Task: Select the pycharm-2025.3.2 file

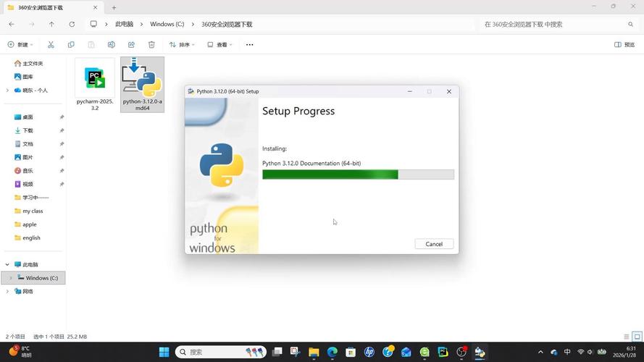Action: pos(95,84)
